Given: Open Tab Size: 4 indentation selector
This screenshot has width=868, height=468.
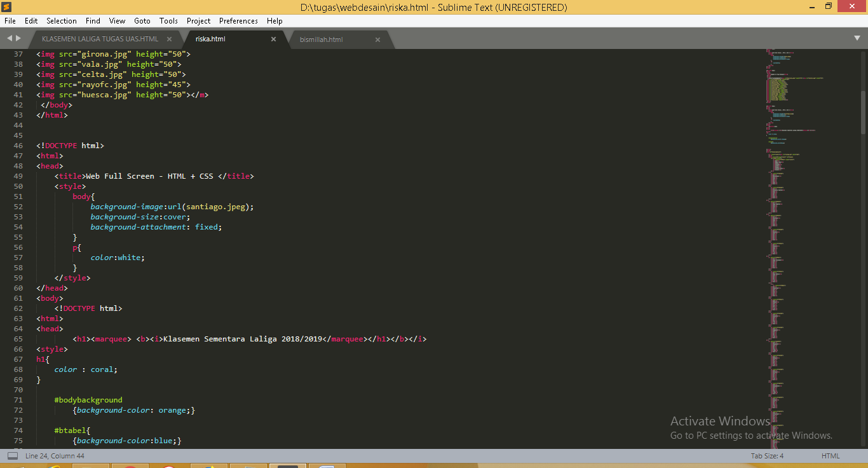Looking at the screenshot, I should pos(767,456).
